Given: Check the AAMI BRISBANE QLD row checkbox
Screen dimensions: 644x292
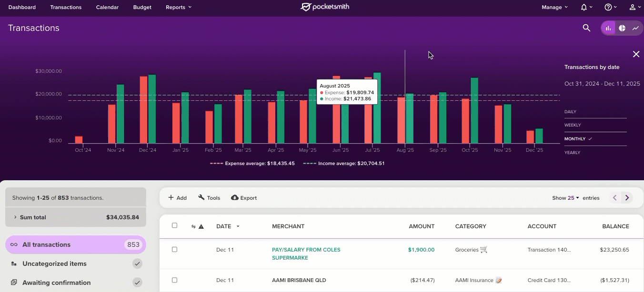Looking at the screenshot, I should 174,280.
